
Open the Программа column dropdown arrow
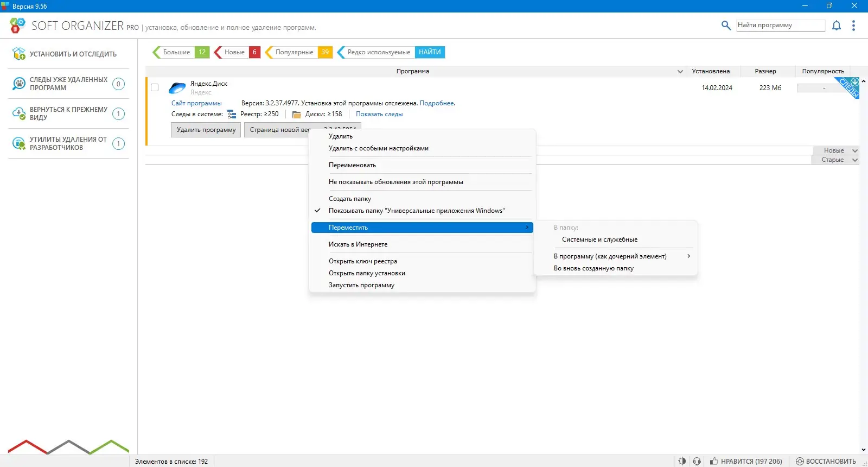tap(680, 71)
